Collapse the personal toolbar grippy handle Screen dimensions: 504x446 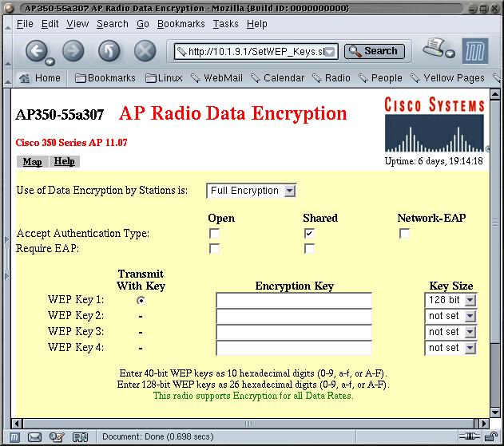pos(8,78)
